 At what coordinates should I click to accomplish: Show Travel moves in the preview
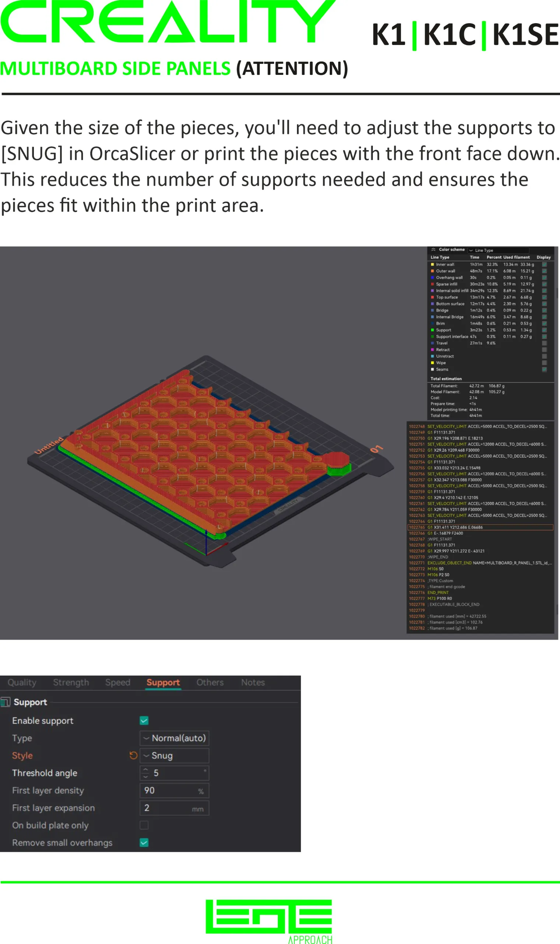[x=545, y=343]
